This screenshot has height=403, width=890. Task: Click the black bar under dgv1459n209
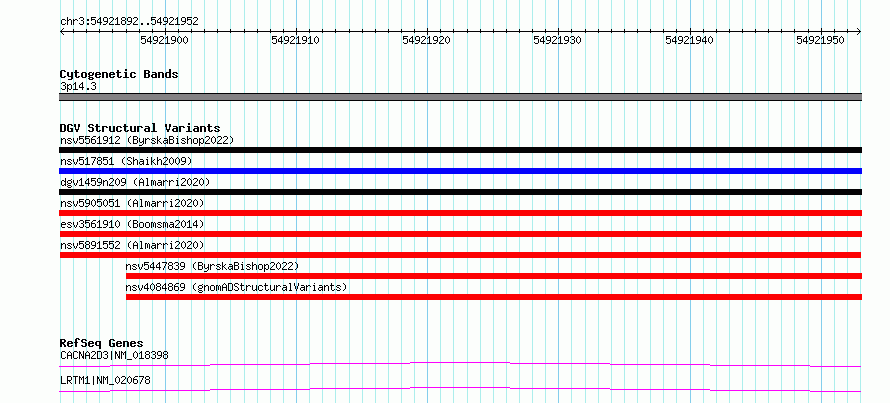(x=460, y=192)
